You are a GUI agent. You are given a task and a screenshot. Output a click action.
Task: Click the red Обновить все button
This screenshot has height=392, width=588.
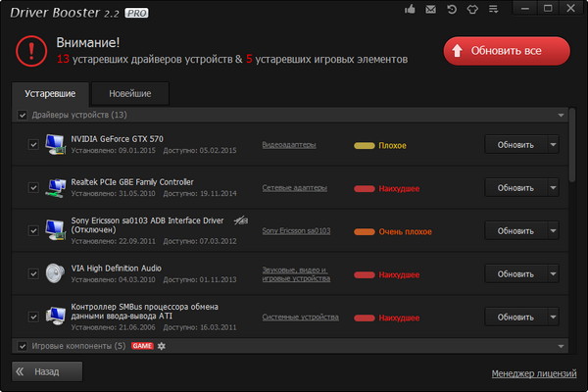point(507,51)
